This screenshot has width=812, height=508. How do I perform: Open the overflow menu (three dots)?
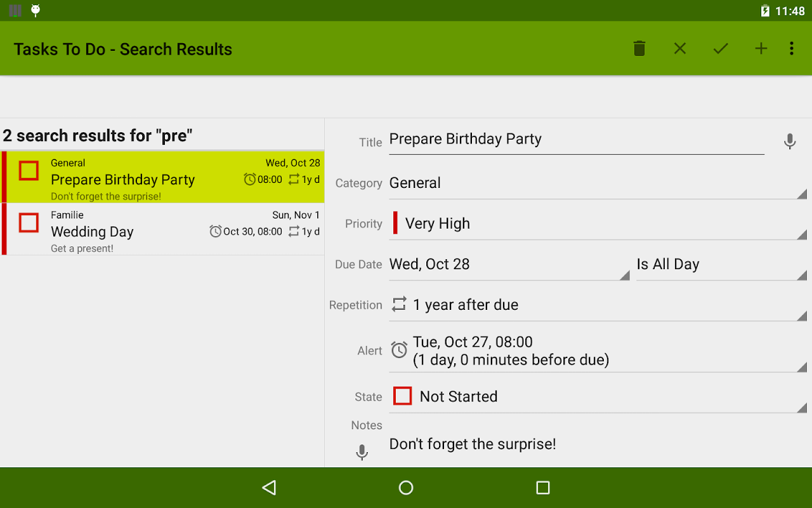point(791,48)
